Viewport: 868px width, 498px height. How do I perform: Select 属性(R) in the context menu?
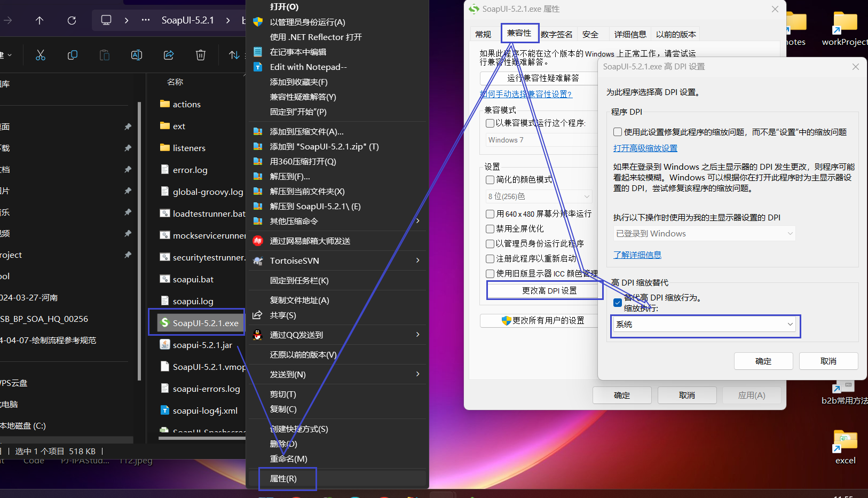pos(283,479)
